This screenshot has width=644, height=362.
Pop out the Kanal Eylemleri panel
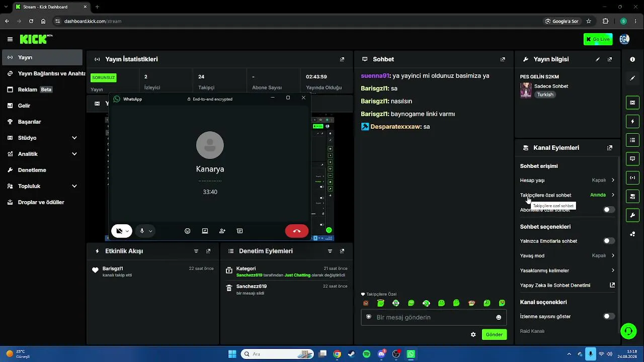coord(610,148)
